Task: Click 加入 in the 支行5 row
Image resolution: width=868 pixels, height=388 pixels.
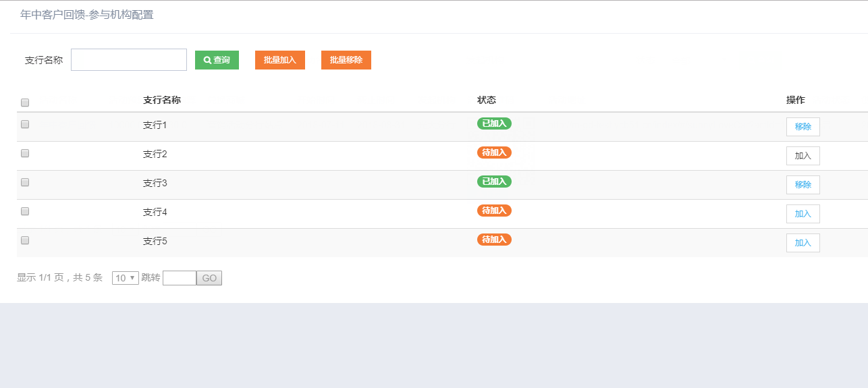Action: (x=803, y=243)
